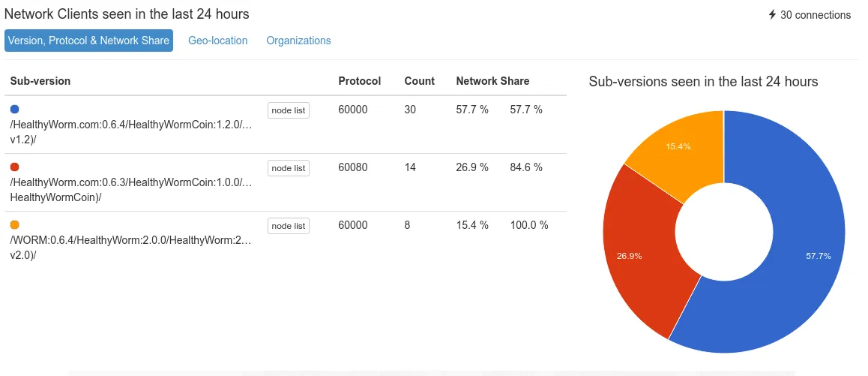Image resolution: width=868 pixels, height=376 pixels.
Task: Click count value 30 in table
Action: click(x=410, y=110)
